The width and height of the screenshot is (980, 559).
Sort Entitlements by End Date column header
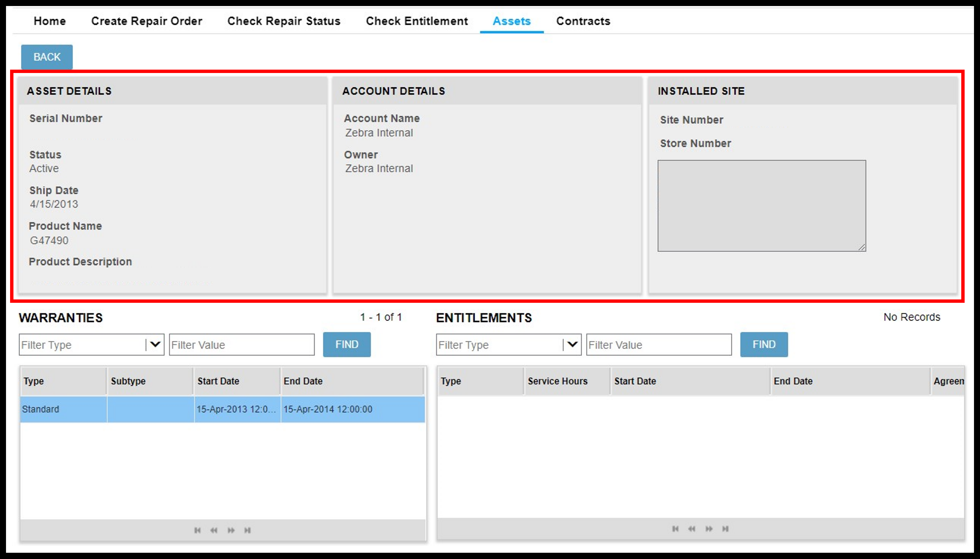(850, 381)
